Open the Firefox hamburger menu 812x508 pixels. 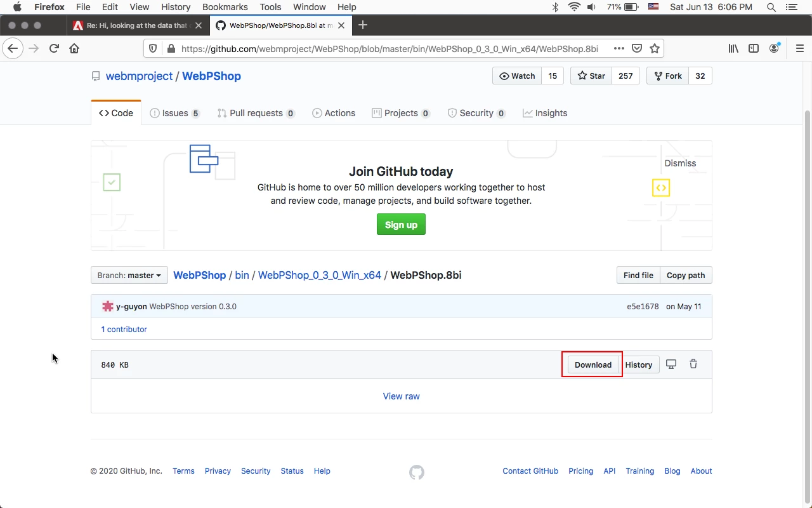point(799,48)
